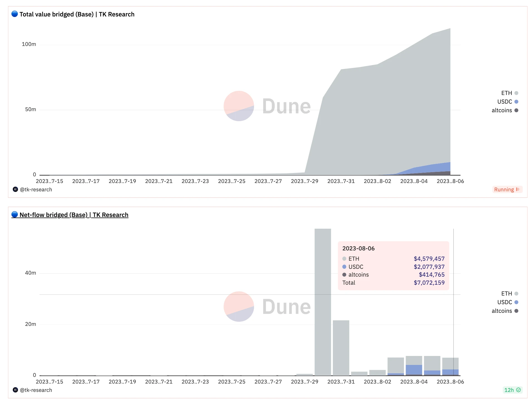Click the 20m axis label in Net-flow chart
The height and width of the screenshot is (400, 532).
31,324
